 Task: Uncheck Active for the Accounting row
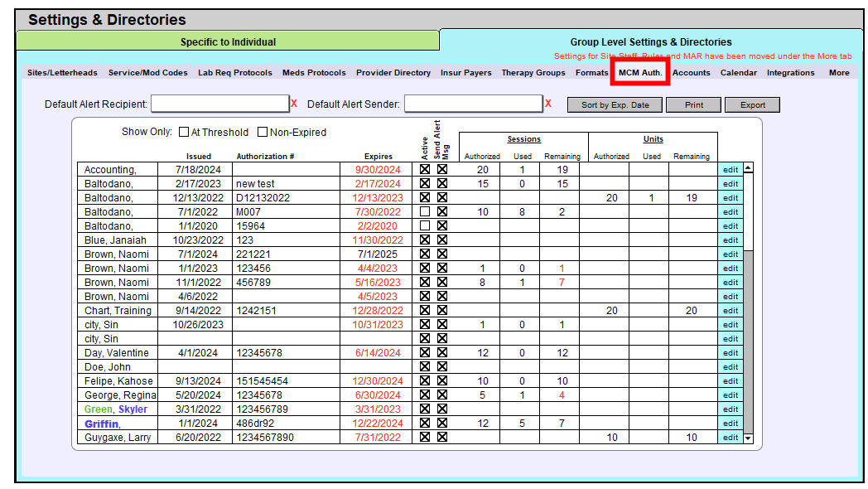(x=424, y=169)
